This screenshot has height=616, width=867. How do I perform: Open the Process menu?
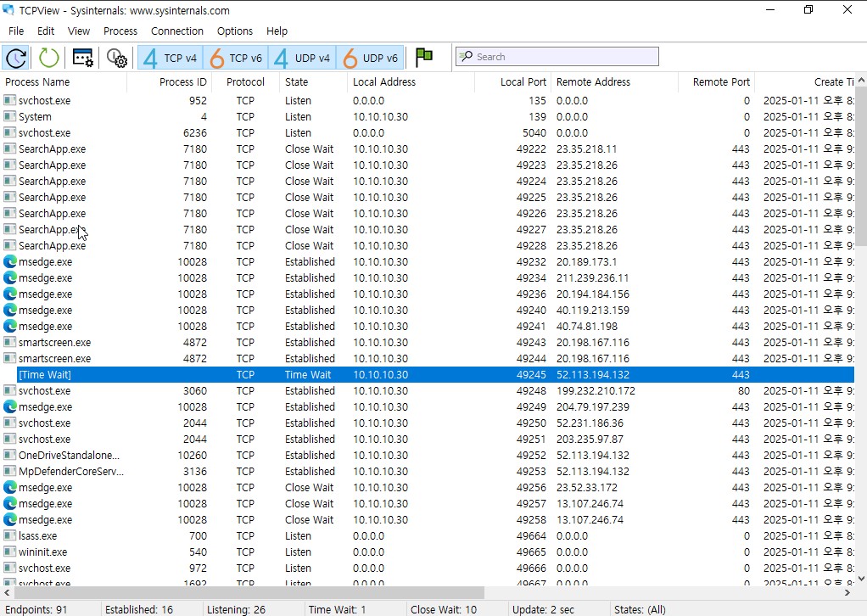pos(120,31)
